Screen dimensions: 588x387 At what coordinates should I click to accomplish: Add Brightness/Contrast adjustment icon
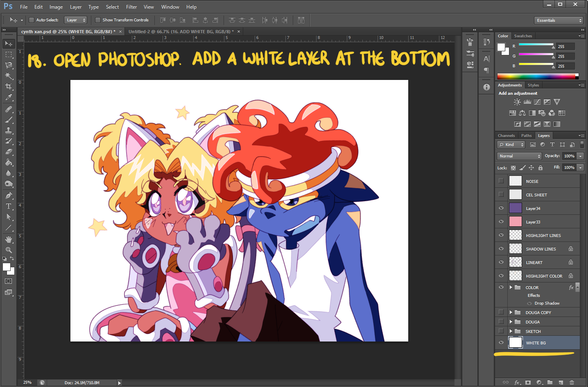(x=517, y=102)
